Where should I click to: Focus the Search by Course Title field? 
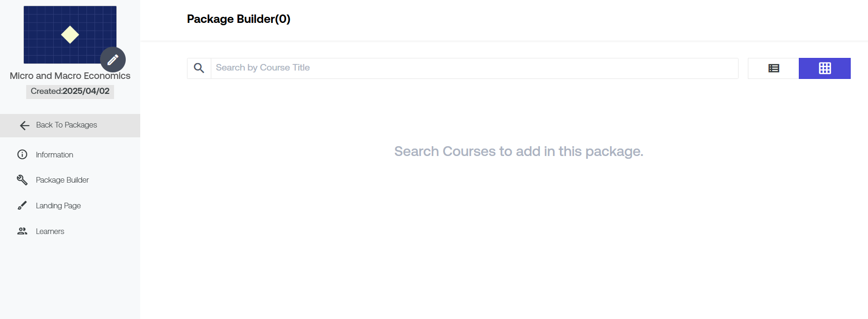[x=474, y=68]
